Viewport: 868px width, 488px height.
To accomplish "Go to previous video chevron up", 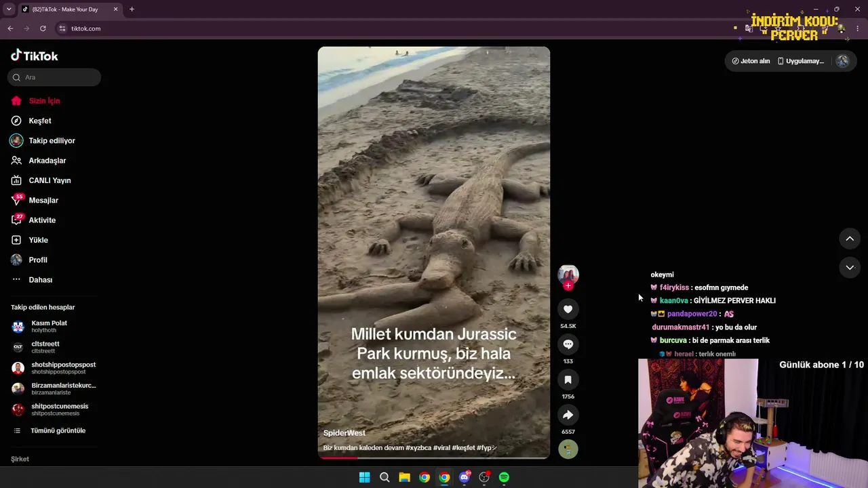I will 850,239.
